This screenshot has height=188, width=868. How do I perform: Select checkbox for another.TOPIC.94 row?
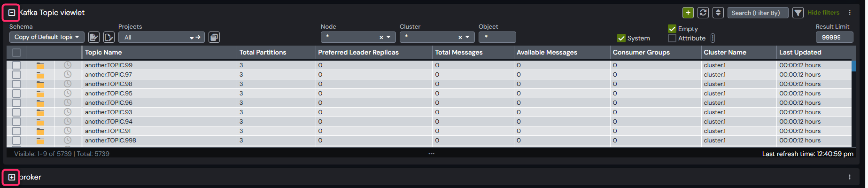click(16, 122)
